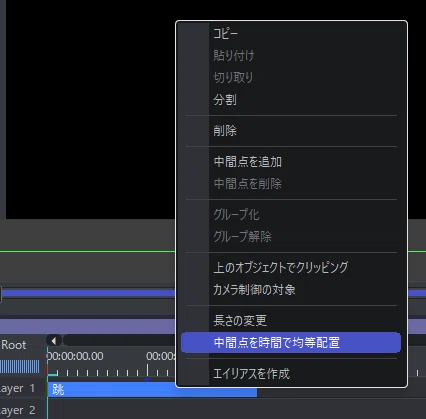
Task: Choose 分割 to split the clip
Action: [291, 100]
